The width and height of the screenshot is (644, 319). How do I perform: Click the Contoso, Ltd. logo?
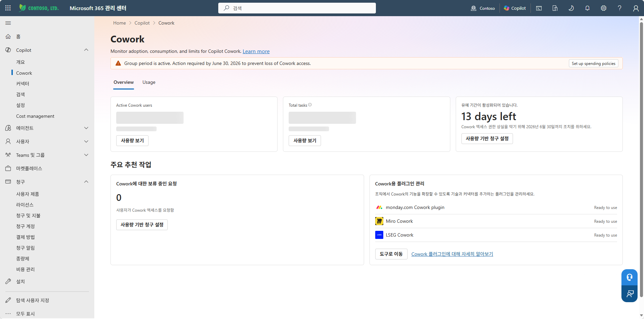[x=39, y=8]
